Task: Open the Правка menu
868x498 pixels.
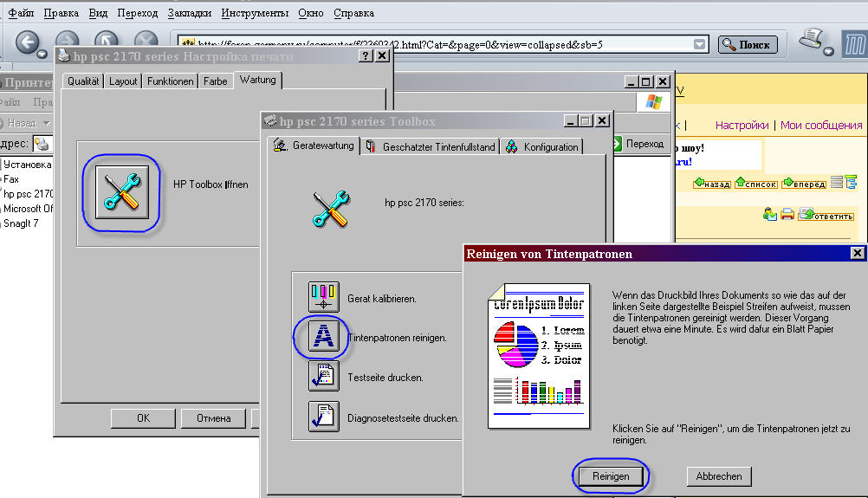Action: click(x=61, y=13)
